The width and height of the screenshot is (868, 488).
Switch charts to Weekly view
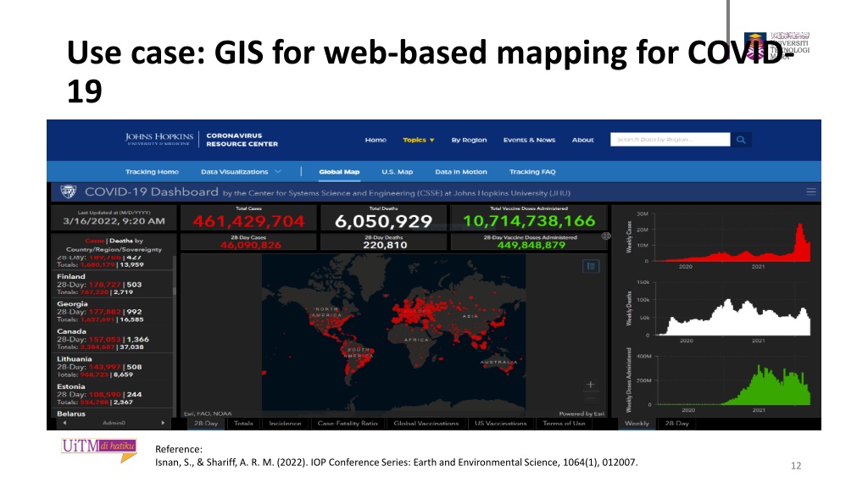pos(637,423)
